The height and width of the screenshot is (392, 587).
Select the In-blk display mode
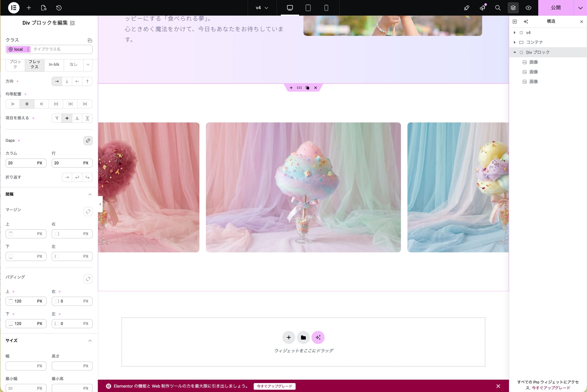54,65
